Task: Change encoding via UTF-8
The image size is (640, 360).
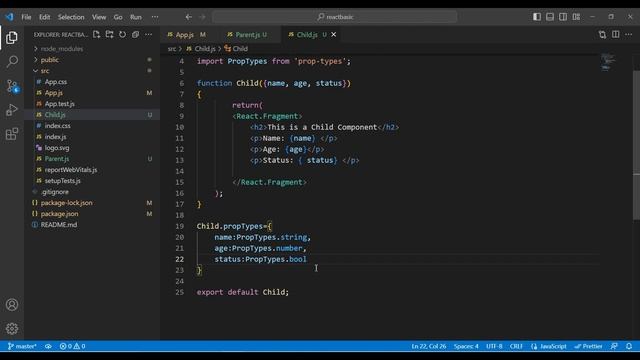Action: [x=494, y=346]
